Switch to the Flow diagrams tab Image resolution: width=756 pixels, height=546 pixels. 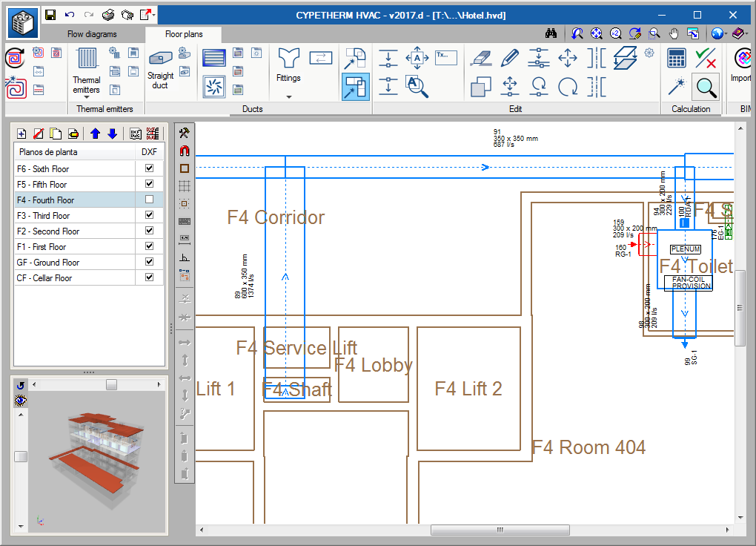click(92, 34)
